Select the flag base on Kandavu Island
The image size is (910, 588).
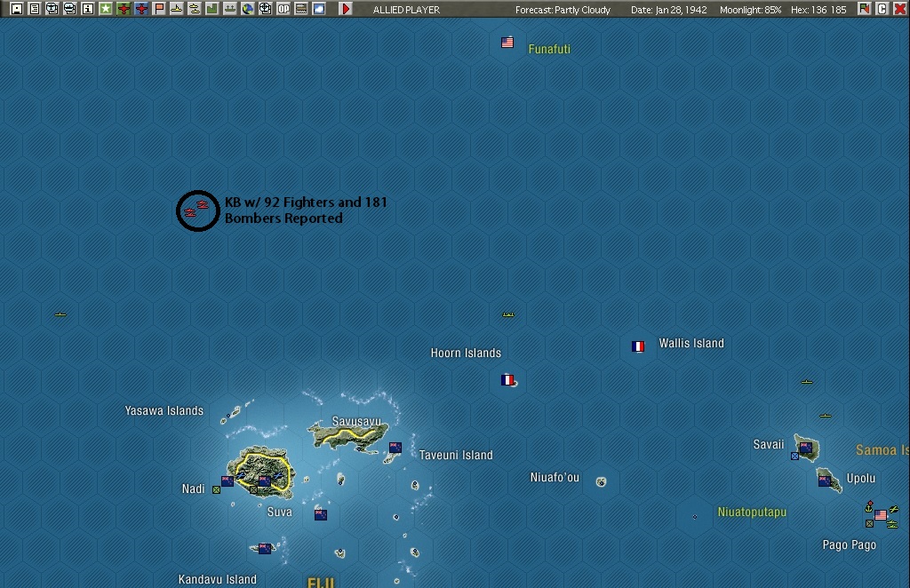click(x=265, y=548)
